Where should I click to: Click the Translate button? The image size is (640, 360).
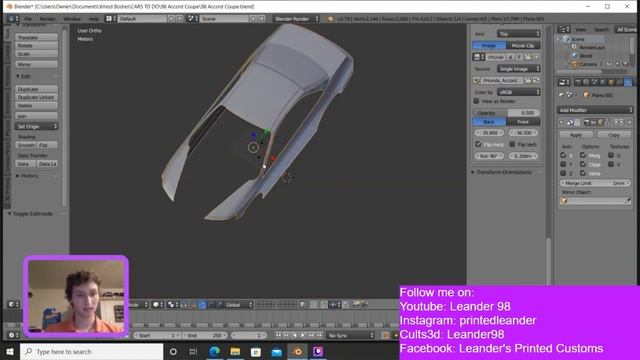click(x=36, y=37)
